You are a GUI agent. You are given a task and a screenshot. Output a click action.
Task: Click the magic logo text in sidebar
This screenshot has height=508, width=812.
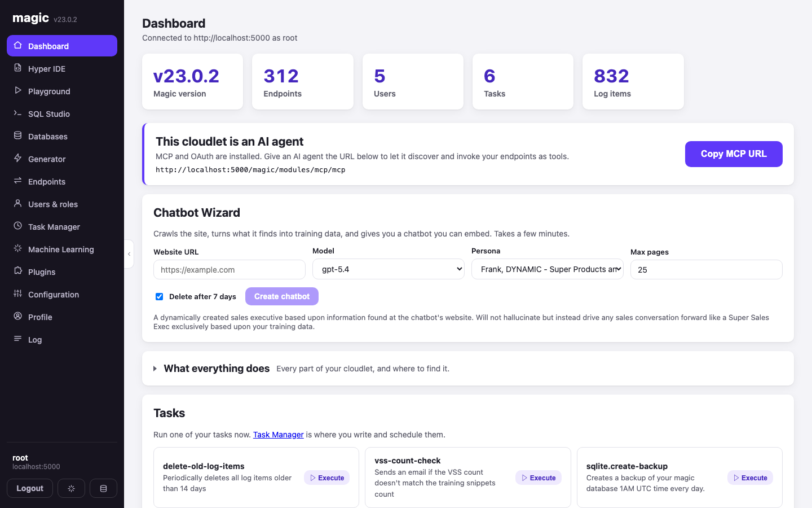pos(30,18)
